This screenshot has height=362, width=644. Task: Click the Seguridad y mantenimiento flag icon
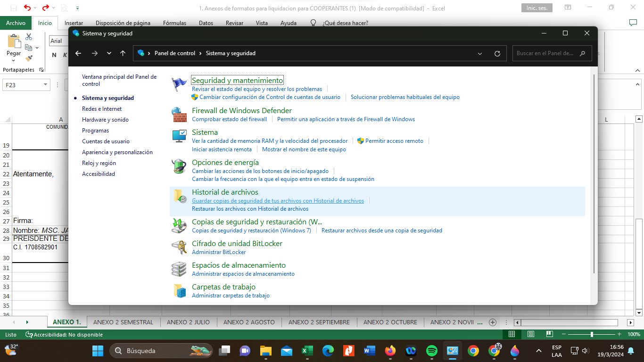click(179, 85)
